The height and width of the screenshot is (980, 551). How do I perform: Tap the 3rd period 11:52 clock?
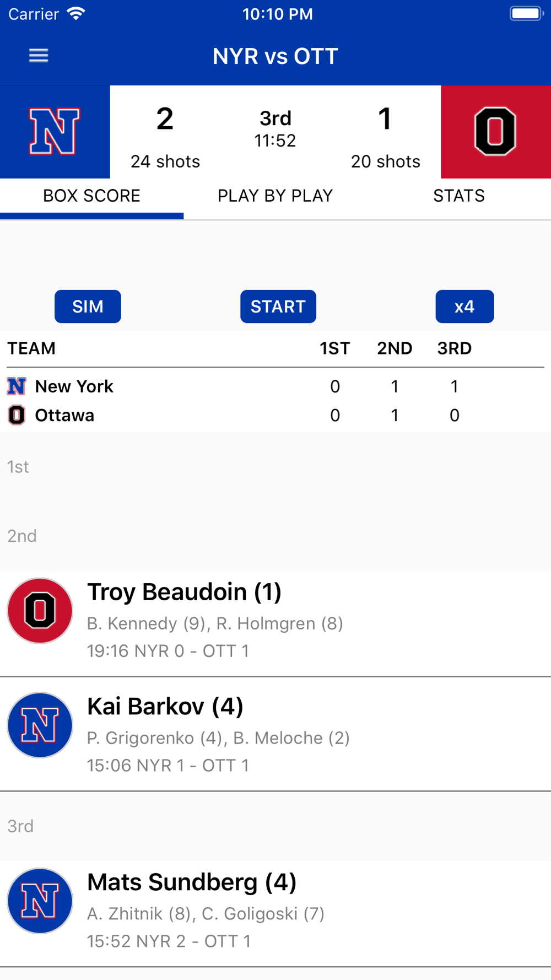pyautogui.click(x=275, y=129)
